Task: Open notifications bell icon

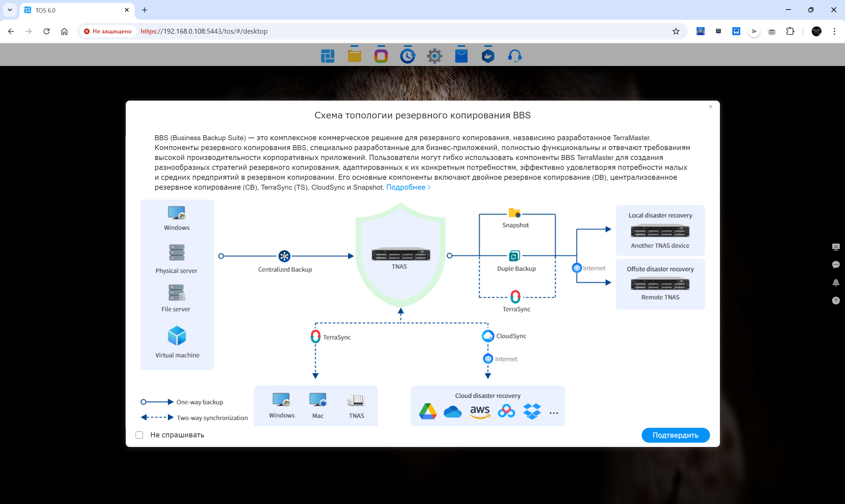Action: pos(836,283)
